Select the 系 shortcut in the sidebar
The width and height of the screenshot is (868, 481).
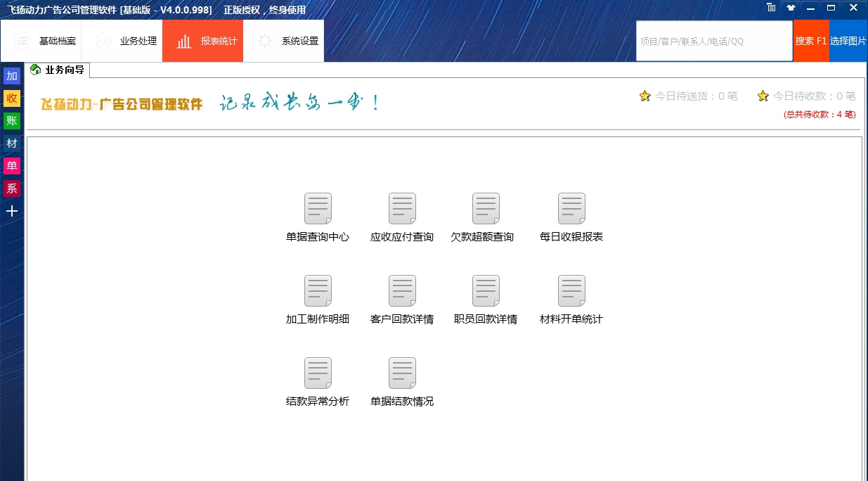[11, 188]
